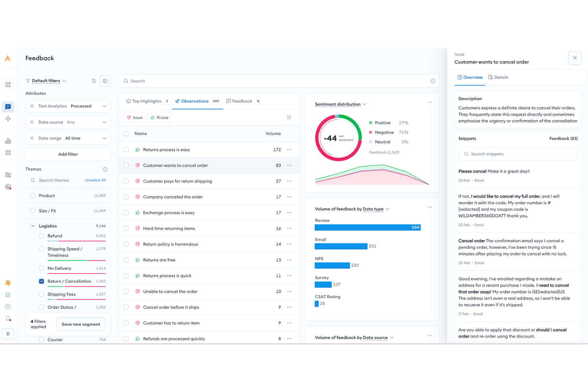Image resolution: width=588 pixels, height=392 pixels.
Task: Uncheck the Return / Cancellation theme
Action: [41, 281]
